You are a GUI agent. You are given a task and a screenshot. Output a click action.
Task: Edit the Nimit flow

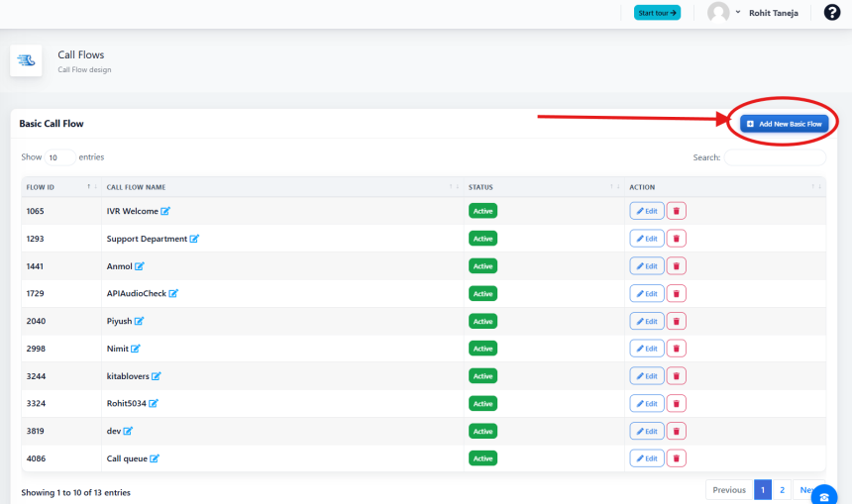[647, 349]
